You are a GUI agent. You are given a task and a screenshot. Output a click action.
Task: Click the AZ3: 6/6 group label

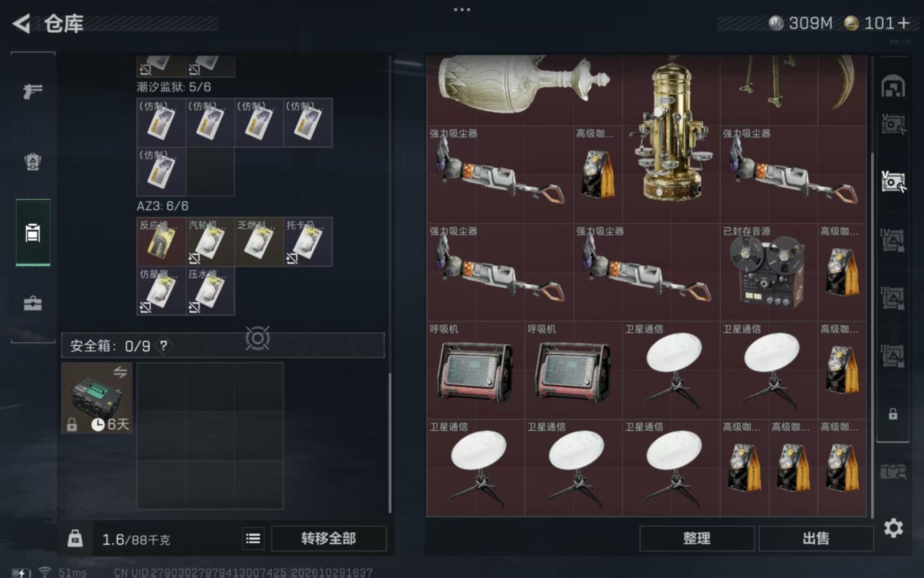163,206
